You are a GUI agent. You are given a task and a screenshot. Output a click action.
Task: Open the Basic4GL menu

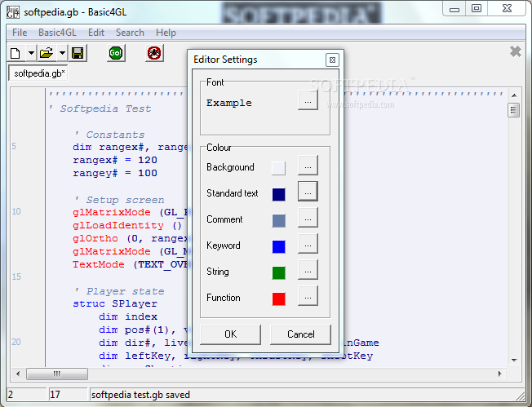pos(57,33)
